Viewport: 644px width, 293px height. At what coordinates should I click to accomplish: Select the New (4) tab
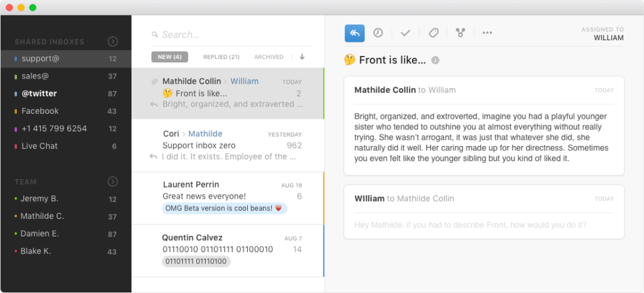point(170,57)
